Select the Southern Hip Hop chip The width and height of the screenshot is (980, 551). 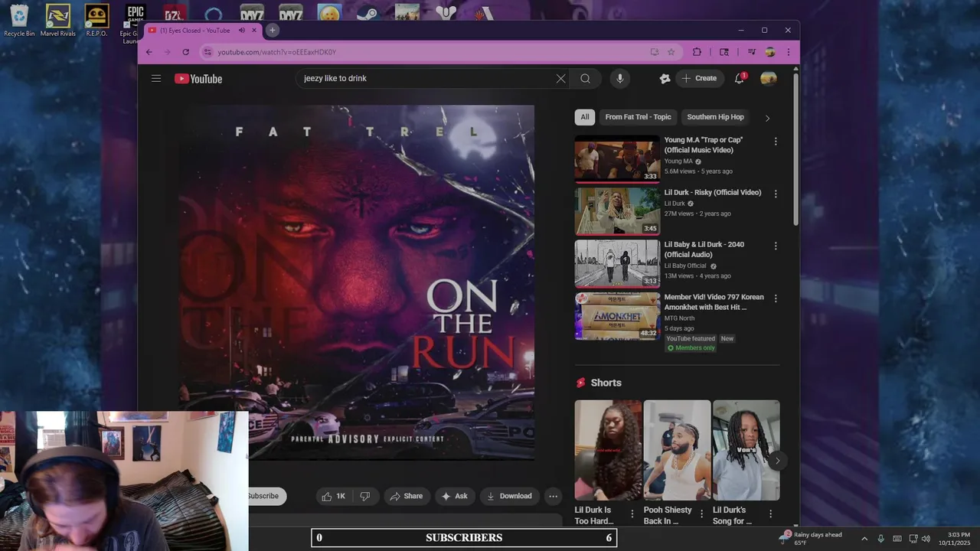(715, 117)
